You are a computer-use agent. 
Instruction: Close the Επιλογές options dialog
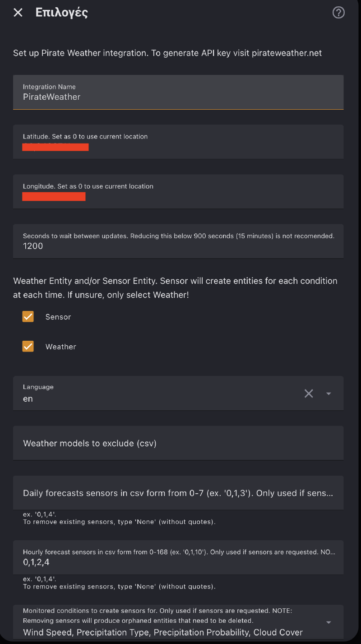[x=18, y=12]
